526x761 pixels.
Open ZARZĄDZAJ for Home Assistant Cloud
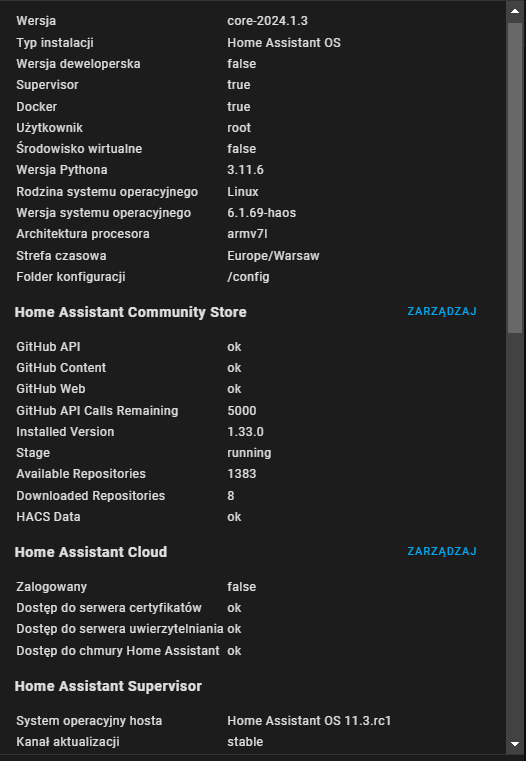[x=442, y=551]
